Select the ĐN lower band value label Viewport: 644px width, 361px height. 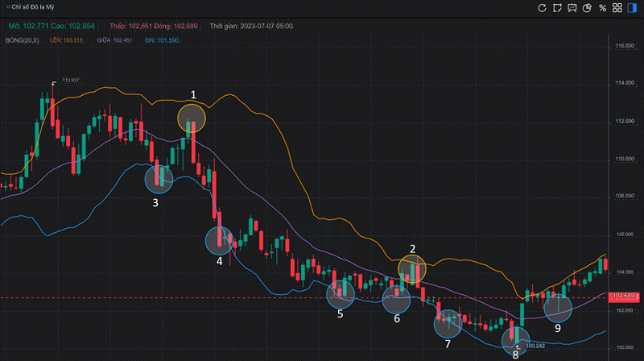(160, 39)
